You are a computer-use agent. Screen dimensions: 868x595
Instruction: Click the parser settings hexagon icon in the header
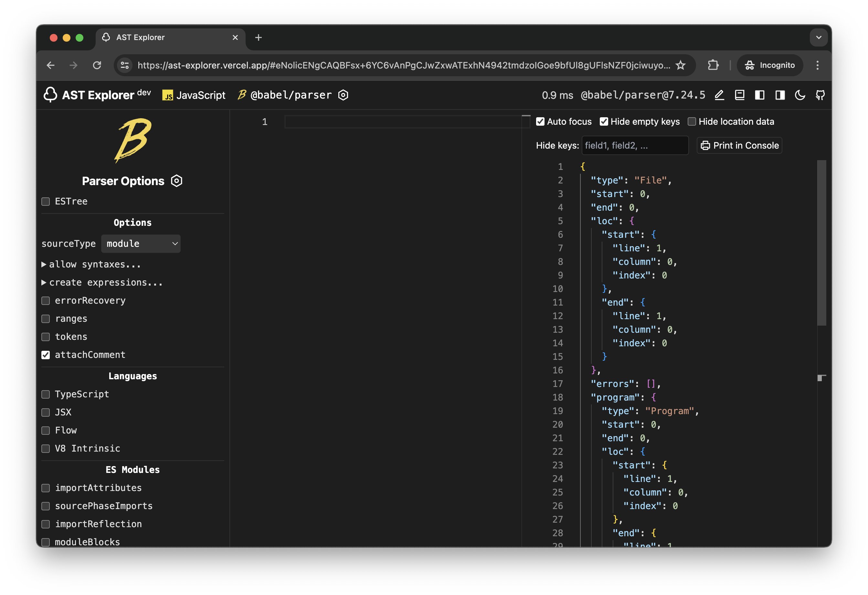tap(343, 95)
